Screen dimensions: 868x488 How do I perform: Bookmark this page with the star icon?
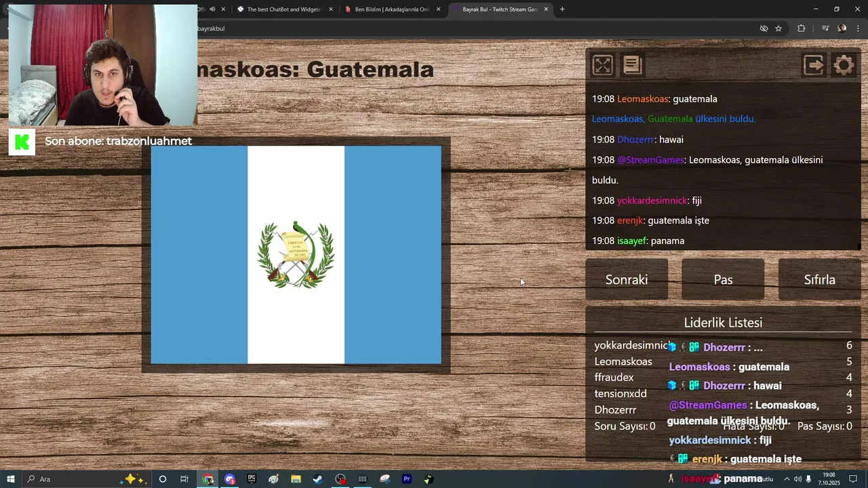(x=778, y=28)
